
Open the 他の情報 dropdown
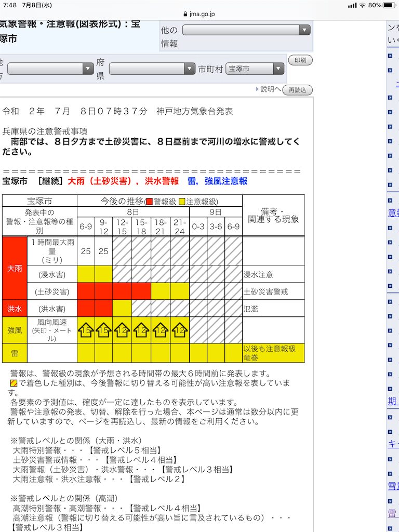pyautogui.click(x=246, y=30)
